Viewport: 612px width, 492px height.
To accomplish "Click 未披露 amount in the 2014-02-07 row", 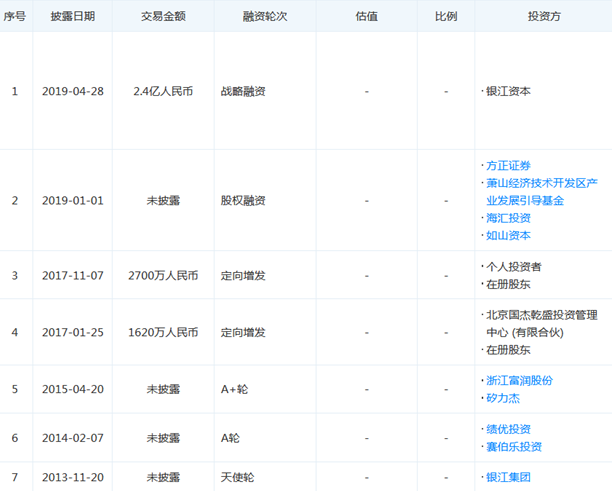I will click(x=163, y=438).
